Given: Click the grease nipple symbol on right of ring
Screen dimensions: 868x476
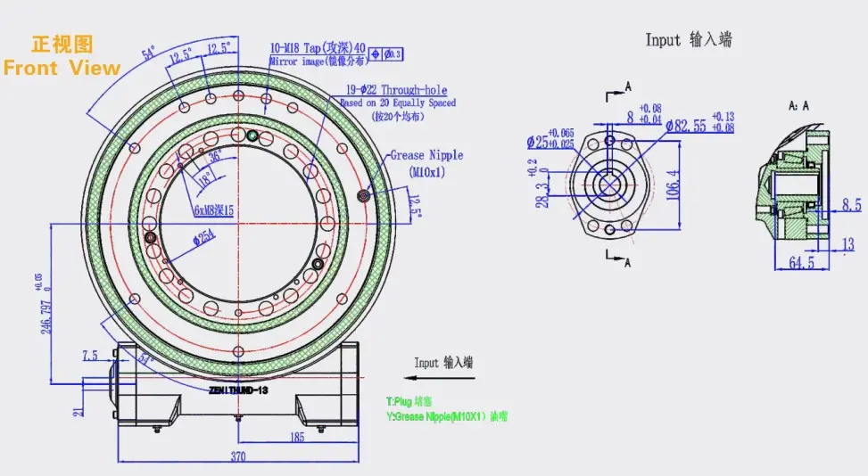Looking at the screenshot, I should click(x=364, y=195).
